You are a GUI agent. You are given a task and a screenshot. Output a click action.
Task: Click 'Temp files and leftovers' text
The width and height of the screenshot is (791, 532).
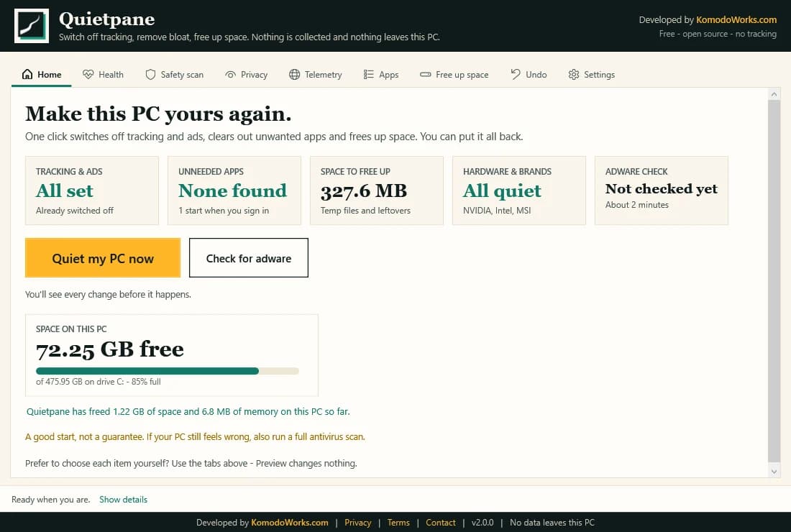366,210
